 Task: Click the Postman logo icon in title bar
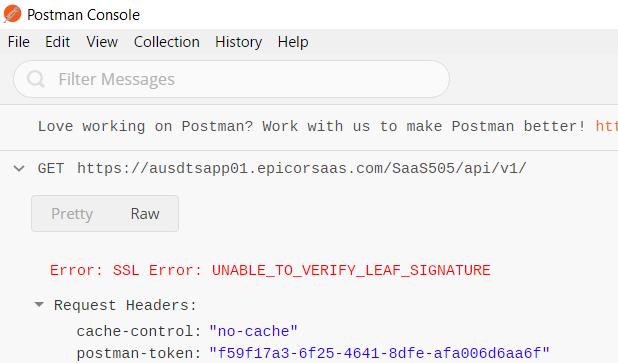12,14
